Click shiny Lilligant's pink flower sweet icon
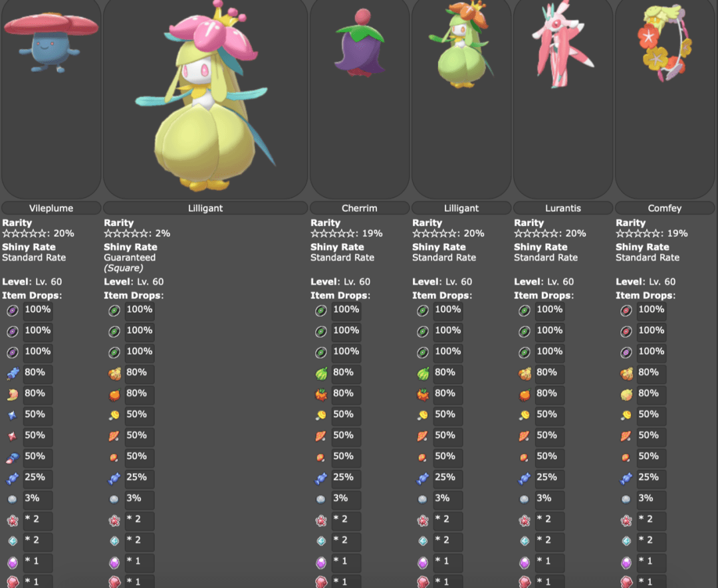 pos(114,520)
